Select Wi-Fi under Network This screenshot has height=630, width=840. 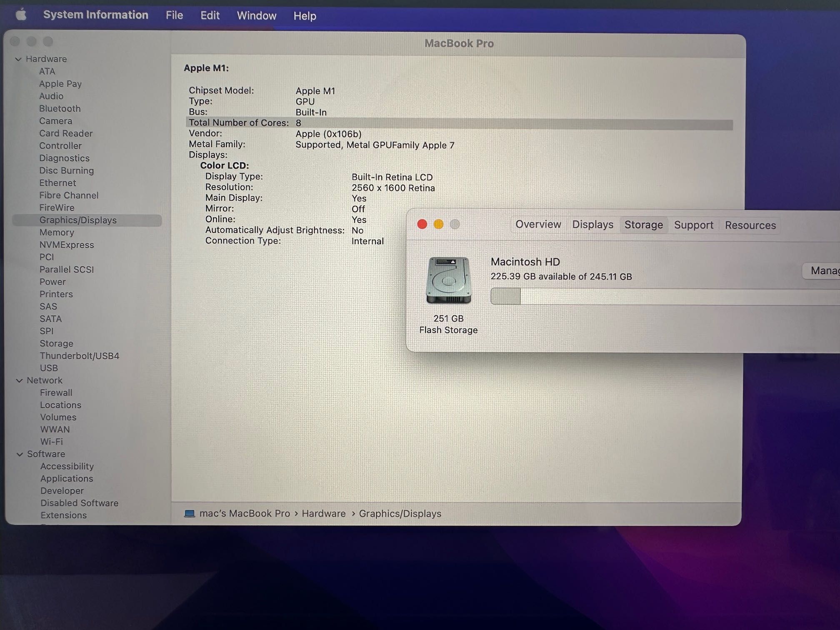[x=52, y=442]
